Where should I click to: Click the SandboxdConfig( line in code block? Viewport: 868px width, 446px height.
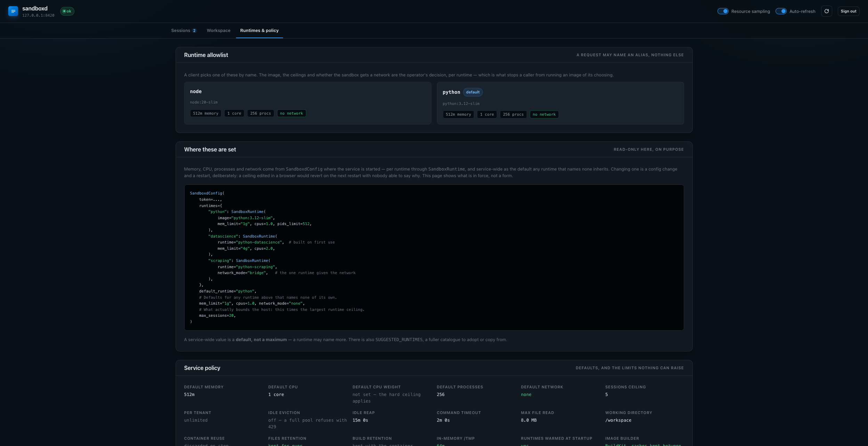207,193
